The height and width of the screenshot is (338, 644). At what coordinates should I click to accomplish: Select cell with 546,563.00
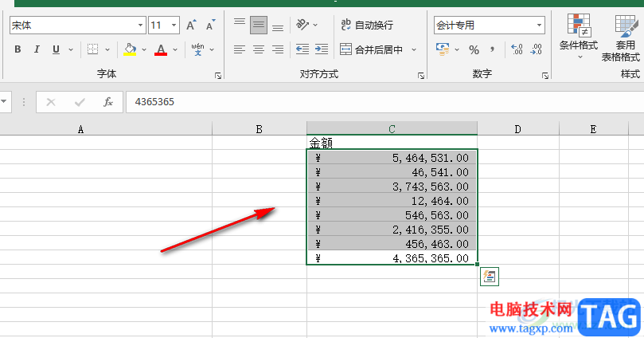[x=392, y=215]
